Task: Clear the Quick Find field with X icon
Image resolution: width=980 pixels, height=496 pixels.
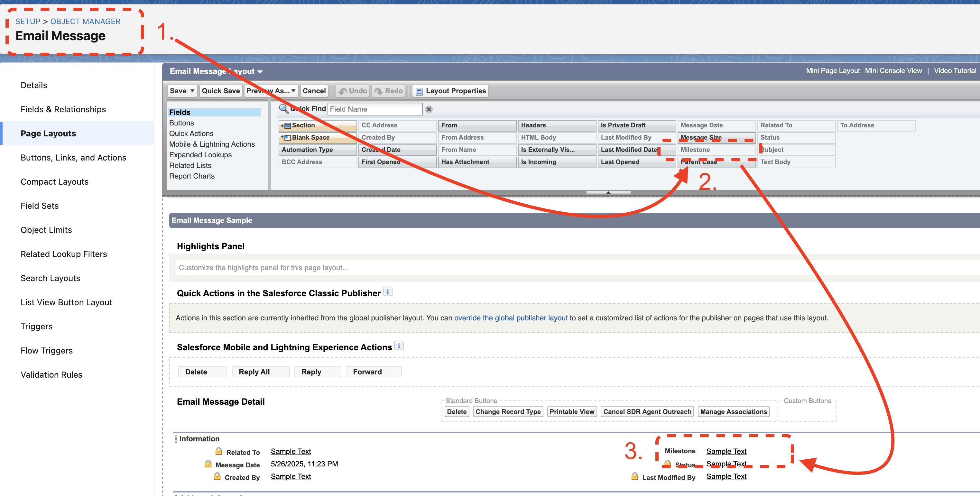Action: pyautogui.click(x=429, y=109)
